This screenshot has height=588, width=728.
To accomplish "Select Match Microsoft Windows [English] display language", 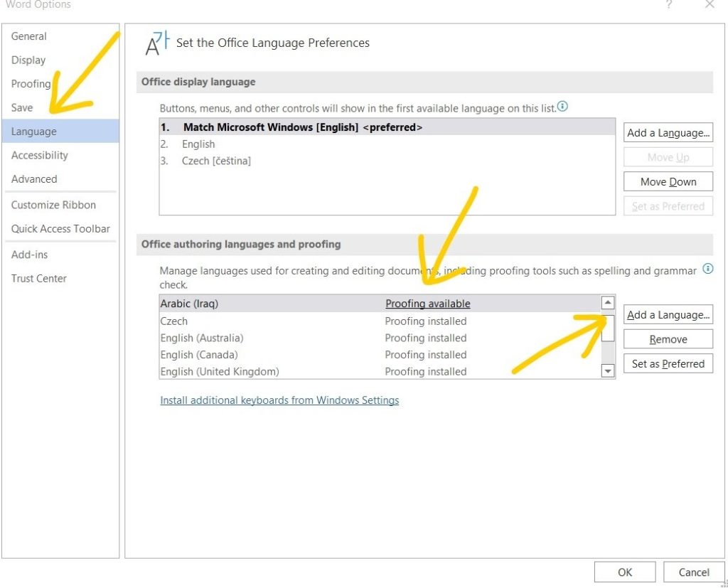I will tap(387, 127).
